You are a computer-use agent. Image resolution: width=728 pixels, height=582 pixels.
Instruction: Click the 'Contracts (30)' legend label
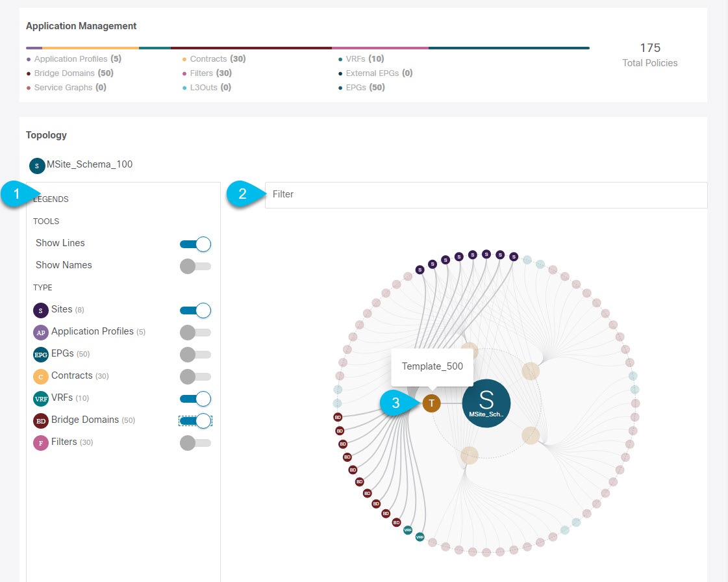[x=80, y=376]
